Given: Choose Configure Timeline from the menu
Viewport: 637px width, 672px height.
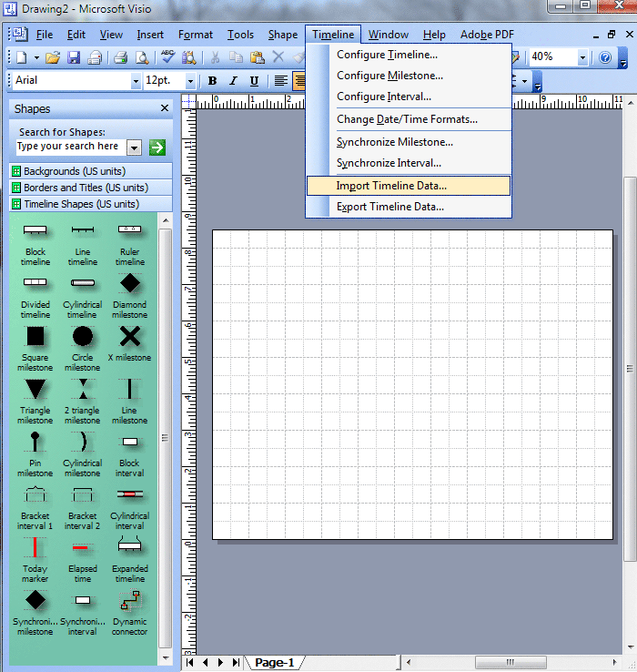Looking at the screenshot, I should [x=409, y=55].
